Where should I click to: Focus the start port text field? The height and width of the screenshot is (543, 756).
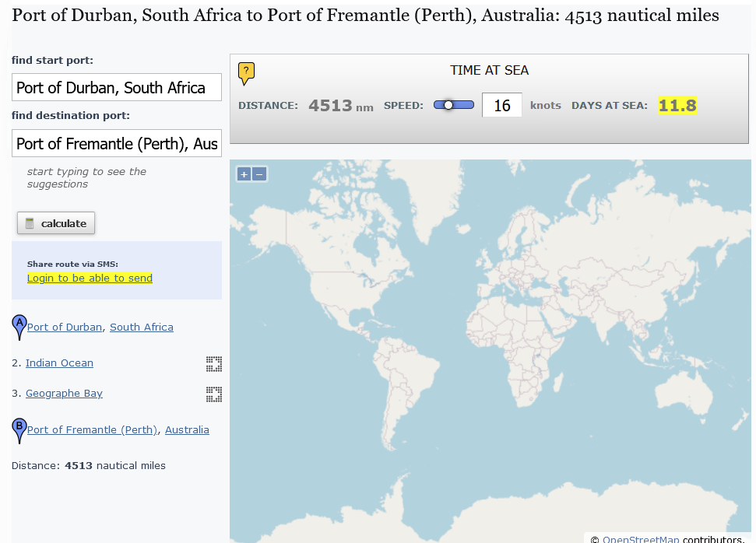pos(117,88)
